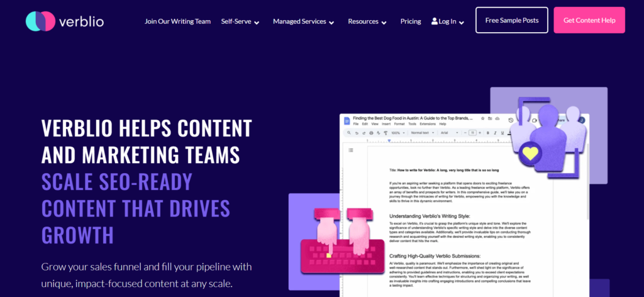Click the font size field showing 11
The image size is (644, 297).
(473, 133)
